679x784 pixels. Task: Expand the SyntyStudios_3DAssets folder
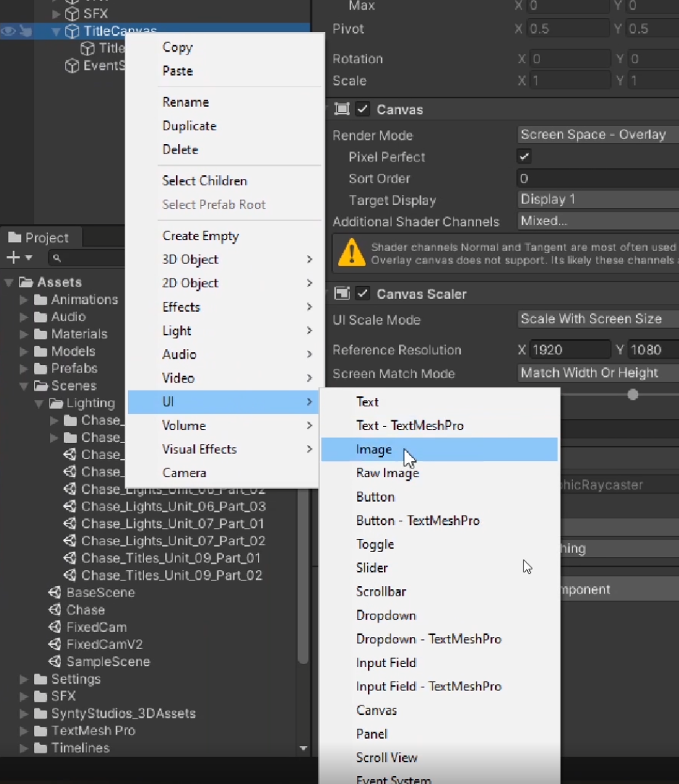(x=24, y=713)
